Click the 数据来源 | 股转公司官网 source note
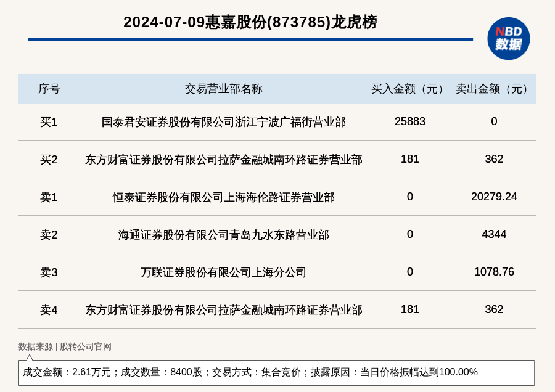555x392 pixels. [x=65, y=346]
